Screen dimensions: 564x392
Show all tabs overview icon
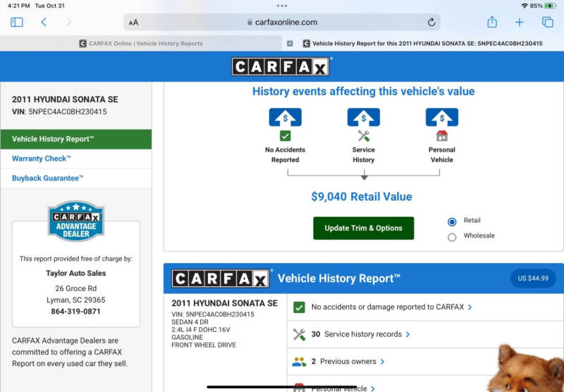pyautogui.click(x=548, y=23)
